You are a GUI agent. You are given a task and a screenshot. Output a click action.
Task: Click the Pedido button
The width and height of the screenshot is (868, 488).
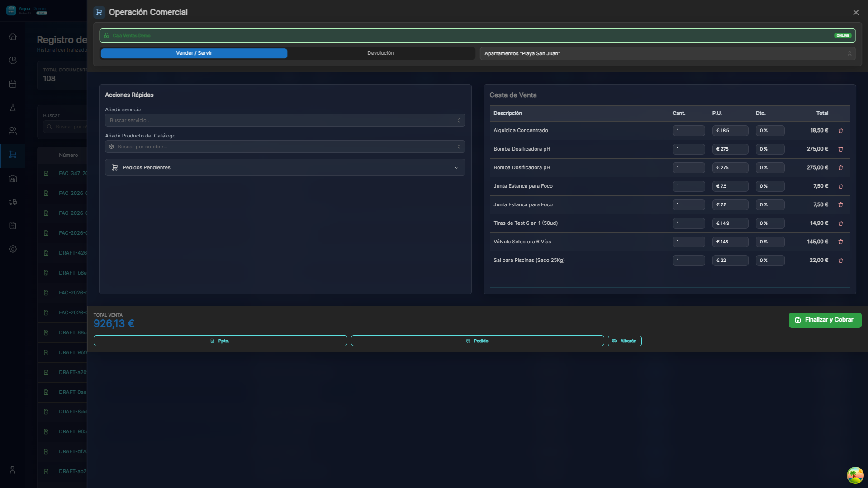click(477, 341)
